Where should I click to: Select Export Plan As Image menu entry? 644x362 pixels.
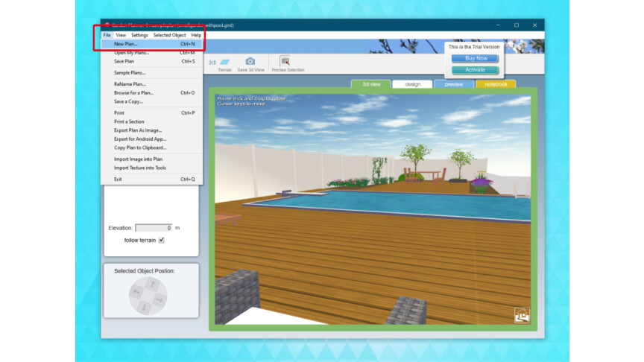139,130
